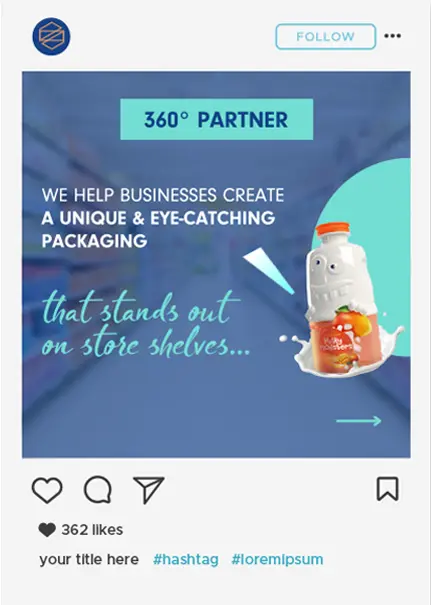The height and width of the screenshot is (605, 431).
Task: Open comments via the speech bubble icon
Action: click(x=98, y=489)
